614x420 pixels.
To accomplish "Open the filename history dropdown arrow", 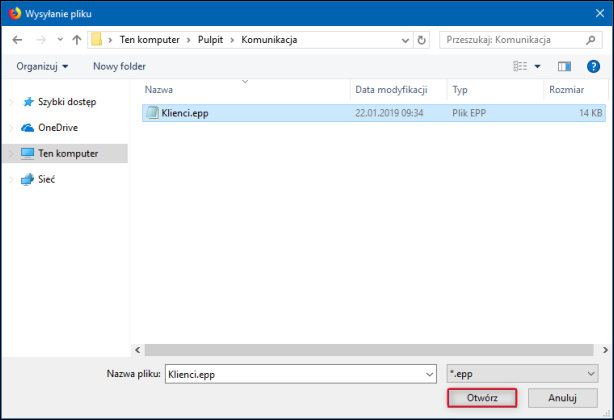I will pyautogui.click(x=430, y=375).
